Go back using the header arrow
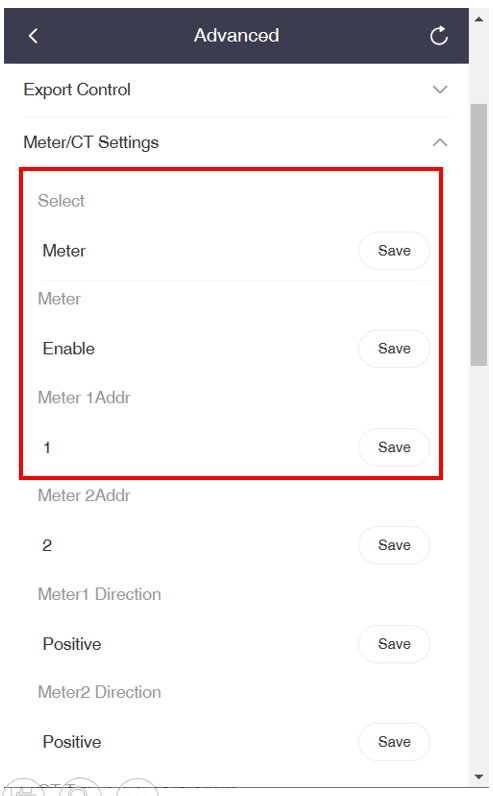The height and width of the screenshot is (796, 493). coord(34,36)
